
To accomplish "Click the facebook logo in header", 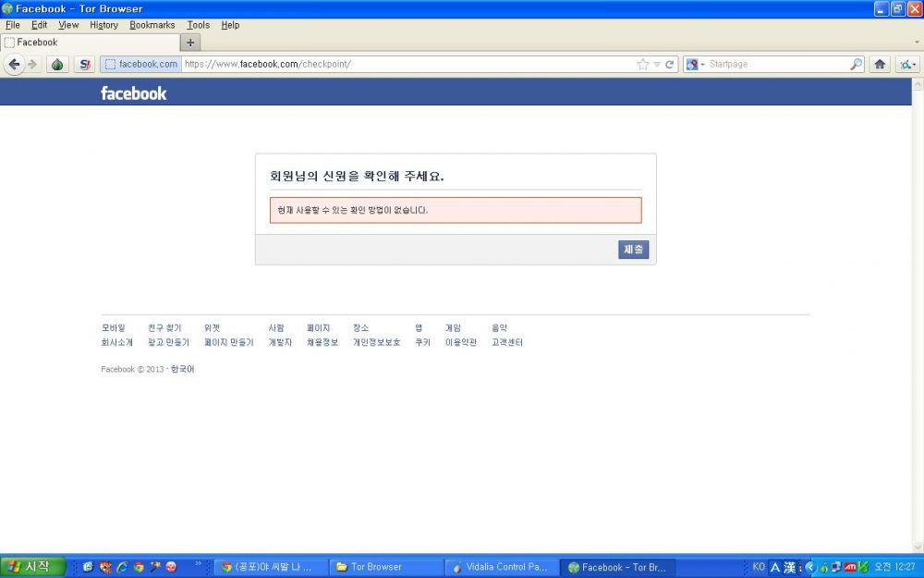I will (x=134, y=93).
